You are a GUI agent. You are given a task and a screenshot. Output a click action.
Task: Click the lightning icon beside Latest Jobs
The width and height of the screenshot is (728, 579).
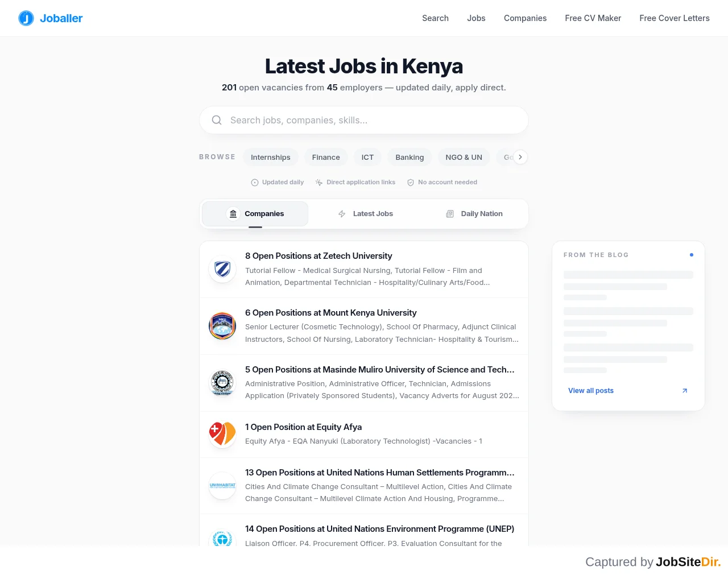[x=342, y=214]
